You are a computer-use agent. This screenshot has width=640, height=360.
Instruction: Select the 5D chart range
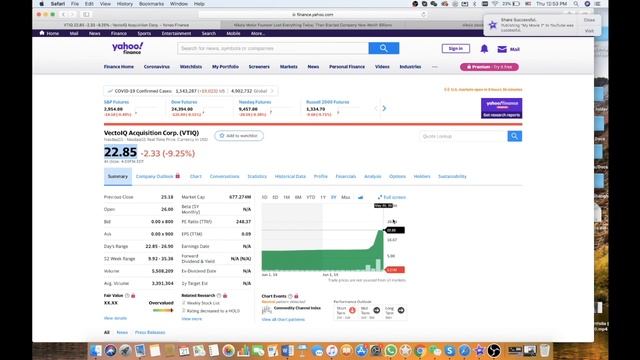275,197
